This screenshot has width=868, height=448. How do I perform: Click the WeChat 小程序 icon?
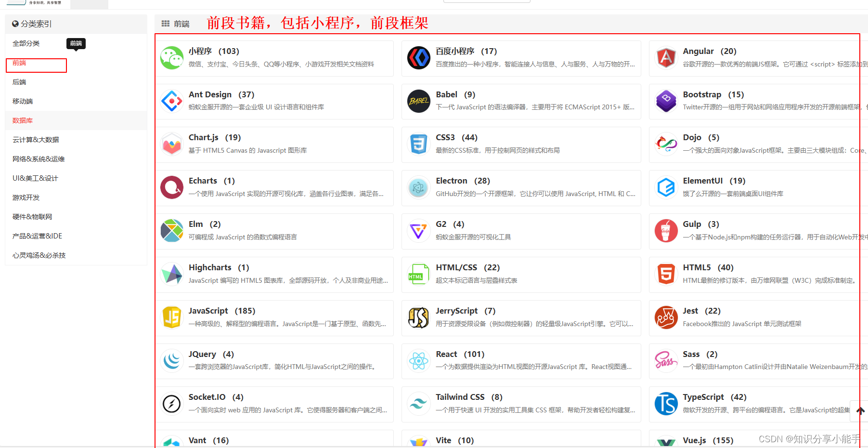tap(172, 58)
